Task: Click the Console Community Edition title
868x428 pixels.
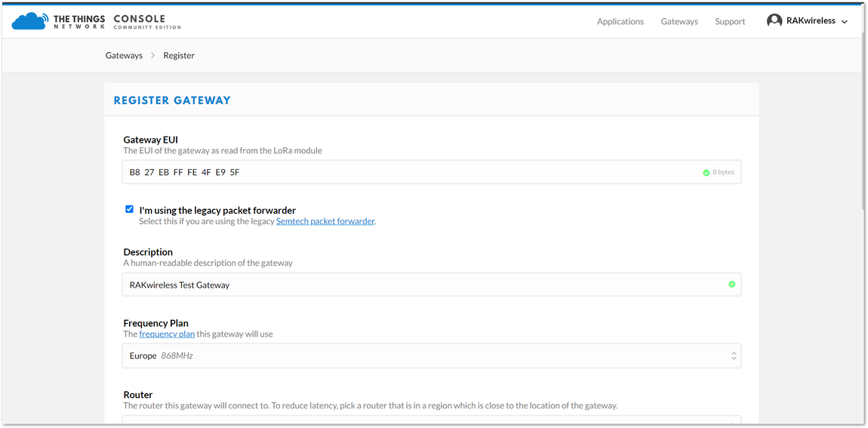Action: point(147,22)
